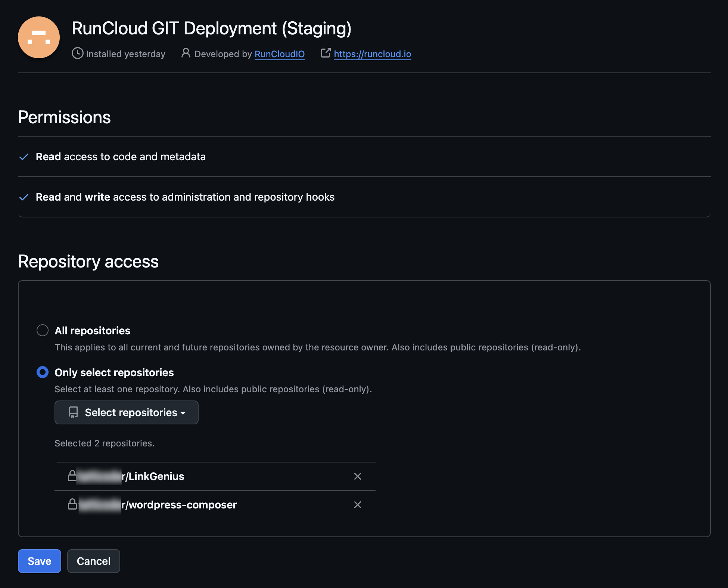Click the lock icon on wordpress-composer row
728x588 pixels.
click(x=72, y=504)
